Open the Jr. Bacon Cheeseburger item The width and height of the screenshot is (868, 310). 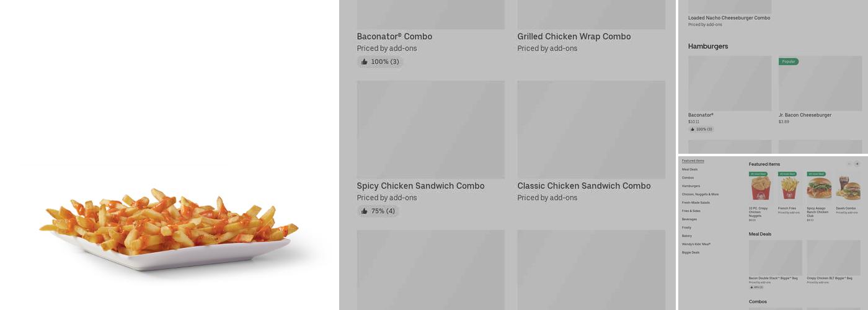(805, 115)
